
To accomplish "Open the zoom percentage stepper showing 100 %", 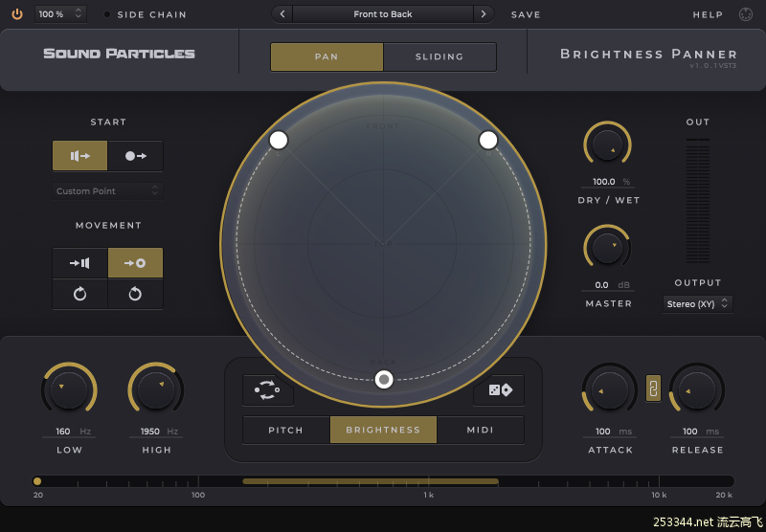I will tap(60, 14).
